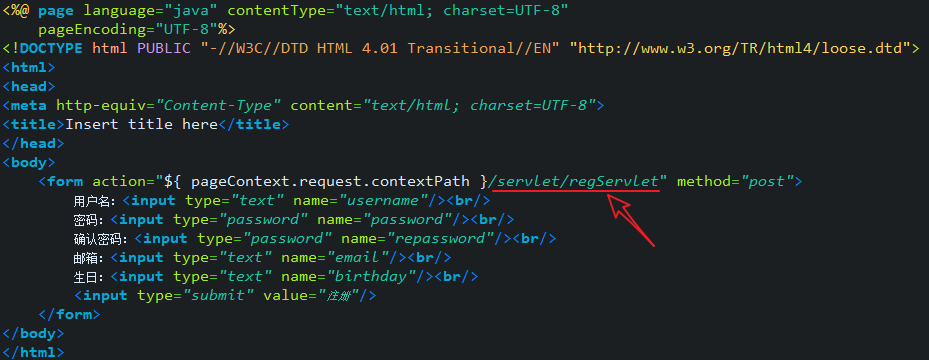Image resolution: width=929 pixels, height=360 pixels.
Task: Click the closing </head> tag
Action: click(x=34, y=143)
